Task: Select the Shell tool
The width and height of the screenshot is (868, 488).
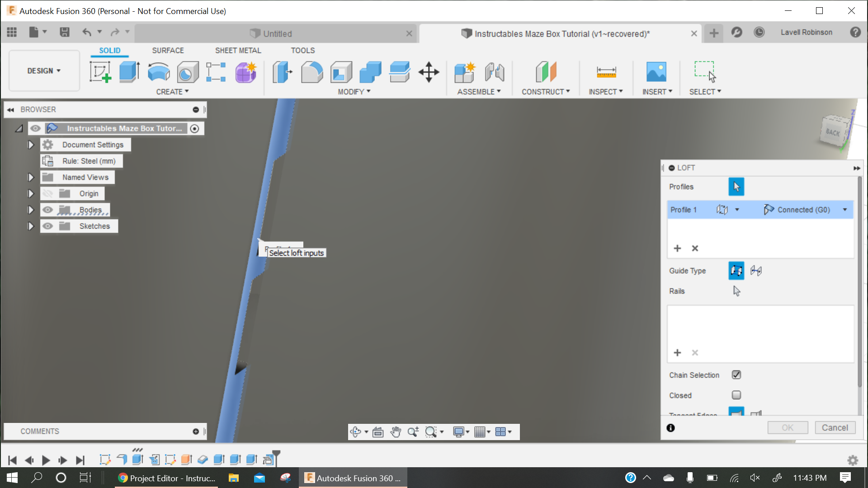Action: tap(341, 72)
